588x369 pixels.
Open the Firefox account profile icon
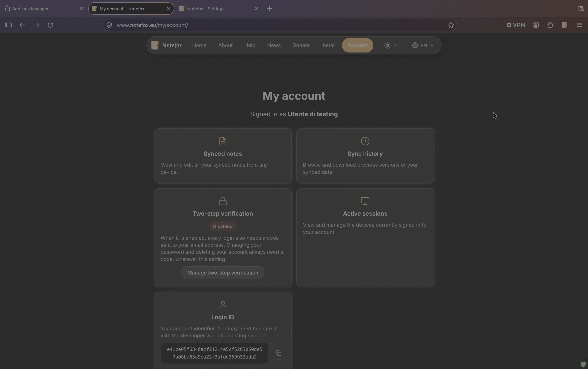coord(536,25)
